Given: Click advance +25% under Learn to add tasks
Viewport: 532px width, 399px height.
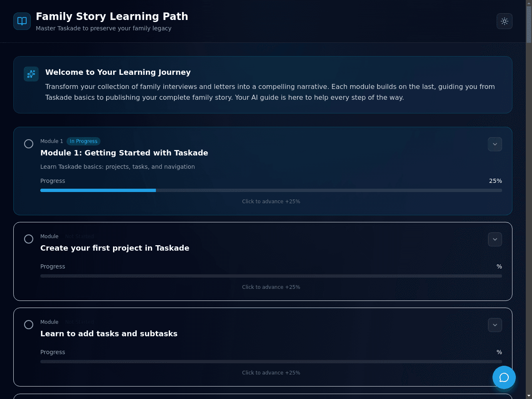Looking at the screenshot, I should [271, 373].
